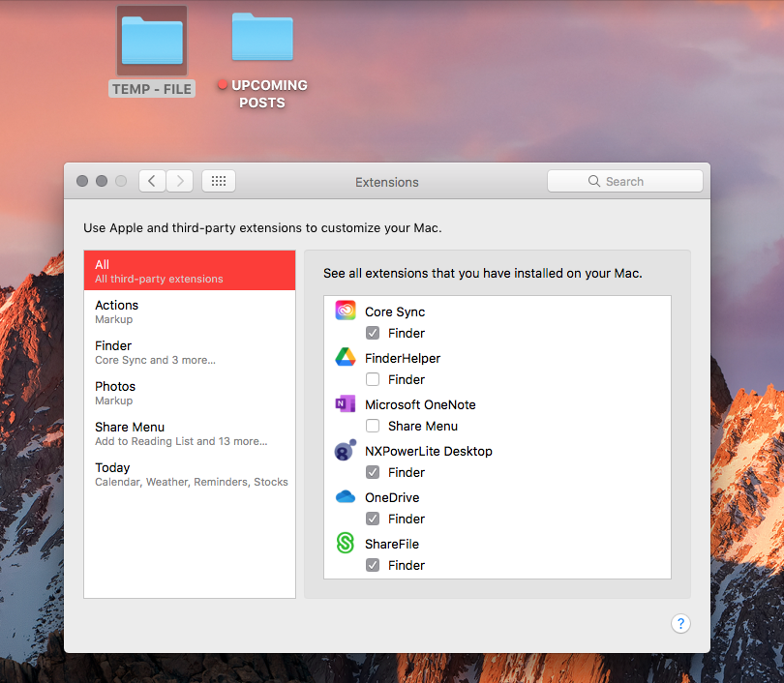Select the UPCOMING POSTS desktop folder
This screenshot has width=784, height=683.
tap(262, 37)
